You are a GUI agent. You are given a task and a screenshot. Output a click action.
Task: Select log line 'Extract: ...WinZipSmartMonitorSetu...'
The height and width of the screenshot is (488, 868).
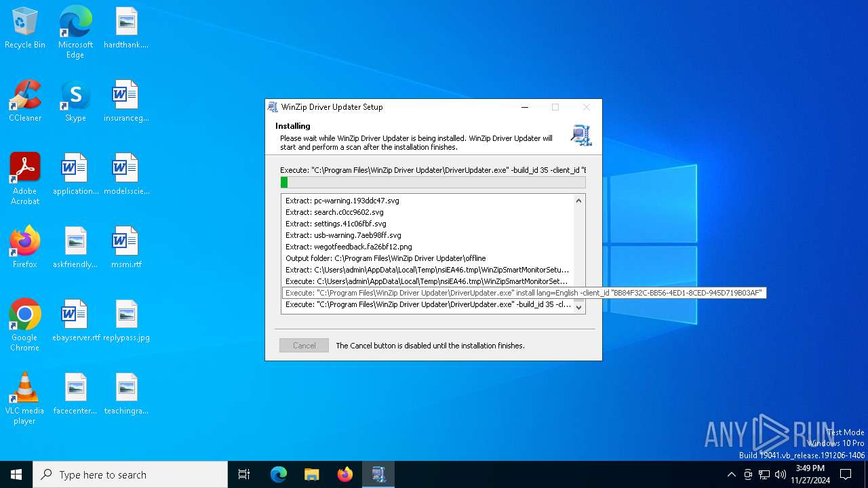pos(427,270)
